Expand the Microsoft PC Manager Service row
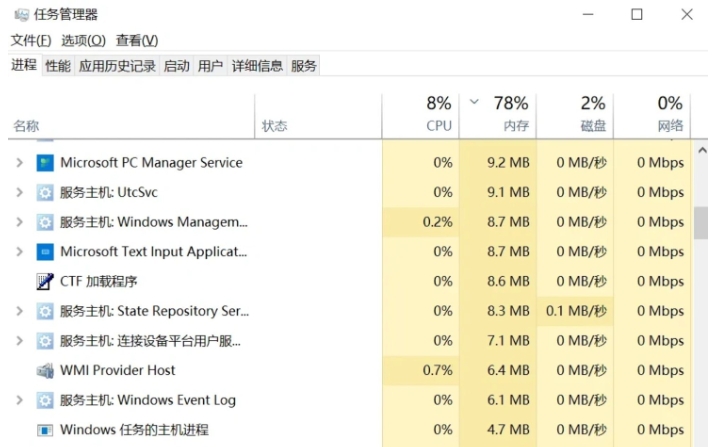Image resolution: width=713 pixels, height=447 pixels. pyautogui.click(x=20, y=163)
